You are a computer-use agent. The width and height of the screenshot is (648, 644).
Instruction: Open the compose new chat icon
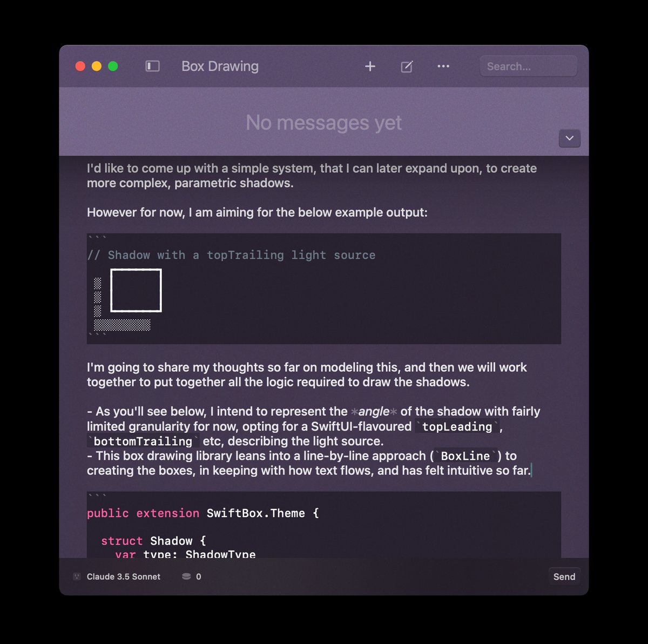(x=407, y=66)
